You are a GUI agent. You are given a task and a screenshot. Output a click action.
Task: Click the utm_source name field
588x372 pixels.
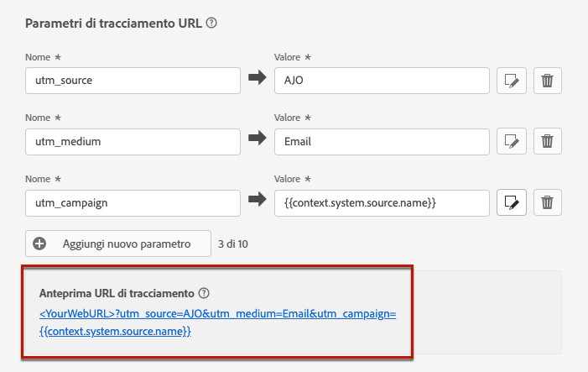click(x=133, y=81)
